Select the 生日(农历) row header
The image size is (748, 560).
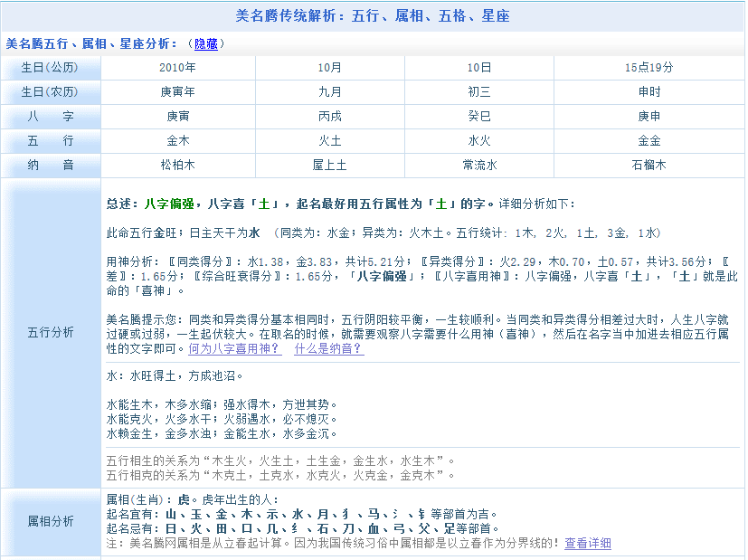[51, 92]
